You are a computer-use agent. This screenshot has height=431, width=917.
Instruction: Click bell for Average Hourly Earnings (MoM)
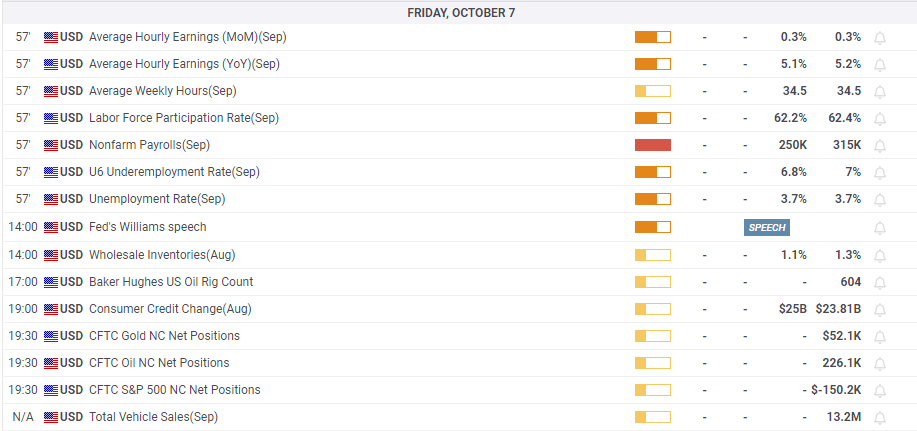[880, 38]
